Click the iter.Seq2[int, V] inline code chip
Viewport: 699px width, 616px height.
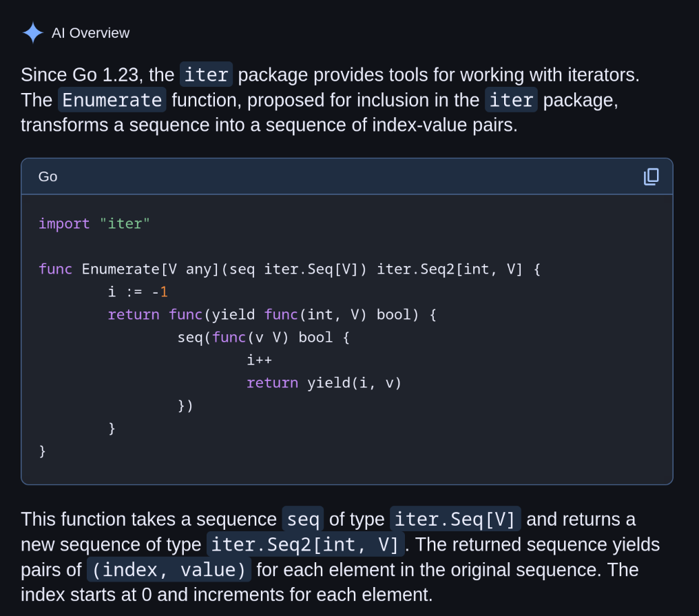pos(305,544)
